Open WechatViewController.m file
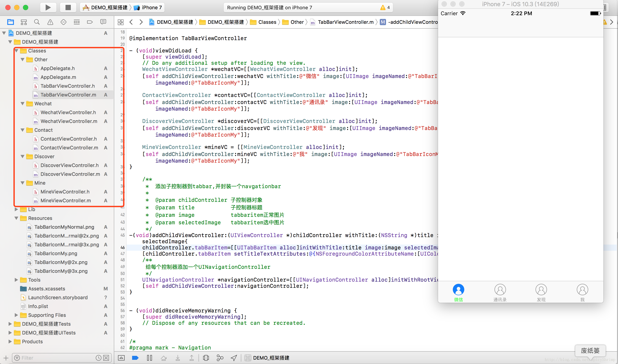 pos(69,121)
